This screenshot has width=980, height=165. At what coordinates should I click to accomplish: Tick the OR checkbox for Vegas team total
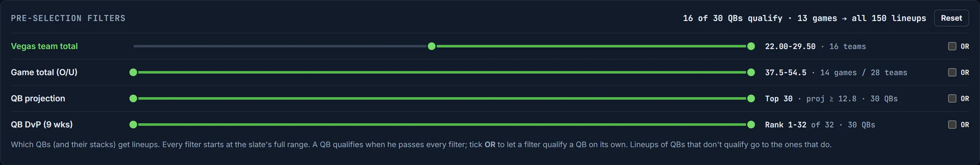[x=952, y=46]
